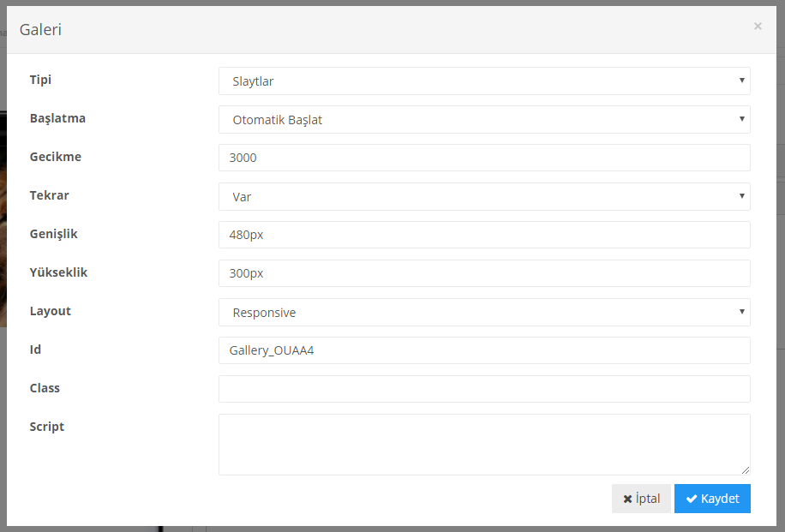This screenshot has height=532, width=785.
Task: Expand the Layout dropdown set to Responsive
Action: [484, 313]
